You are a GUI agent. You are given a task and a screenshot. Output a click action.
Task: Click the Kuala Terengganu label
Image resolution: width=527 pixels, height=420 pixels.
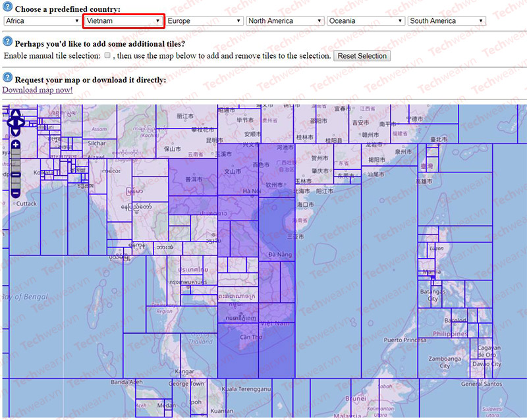[246, 389]
